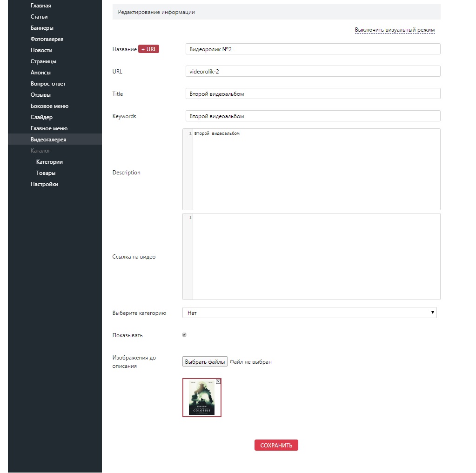This screenshot has width=476, height=473.
Task: Open Анонсы in the sidebar
Action: pyautogui.click(x=40, y=73)
